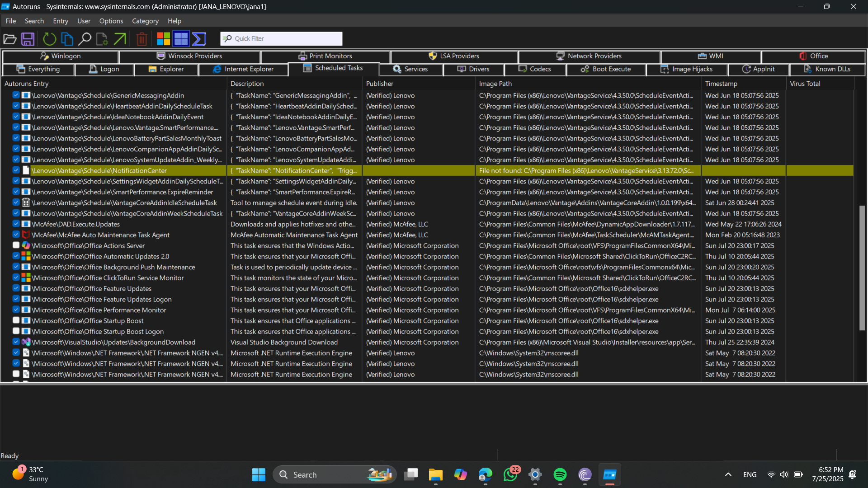This screenshot has height=488, width=868.
Task: Switch to the Services tab
Action: coord(410,69)
